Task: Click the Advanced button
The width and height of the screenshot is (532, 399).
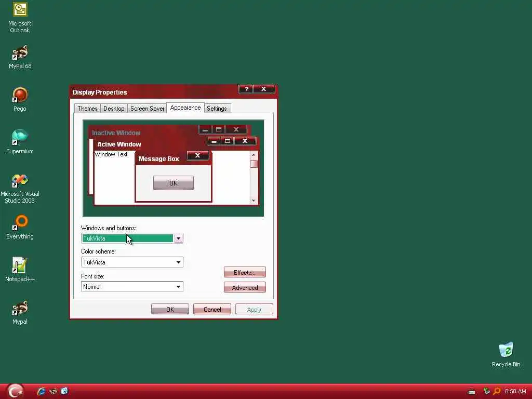Action: tap(245, 288)
